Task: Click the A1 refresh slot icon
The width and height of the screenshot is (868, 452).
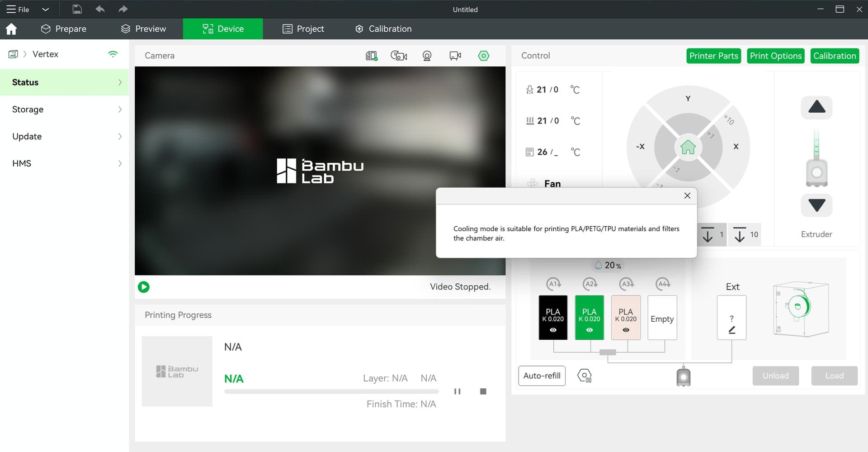Action: pyautogui.click(x=553, y=284)
